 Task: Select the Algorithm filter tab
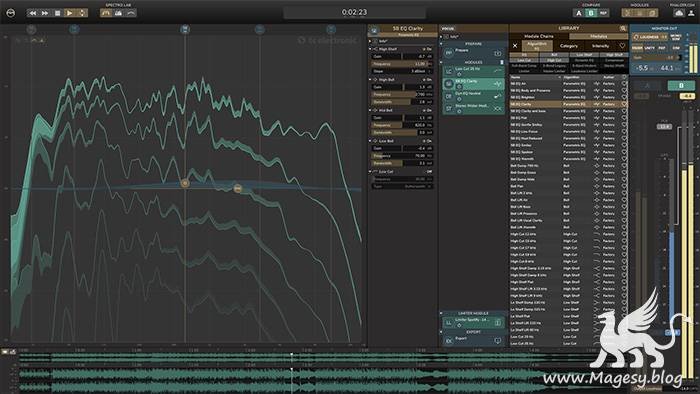[537, 46]
